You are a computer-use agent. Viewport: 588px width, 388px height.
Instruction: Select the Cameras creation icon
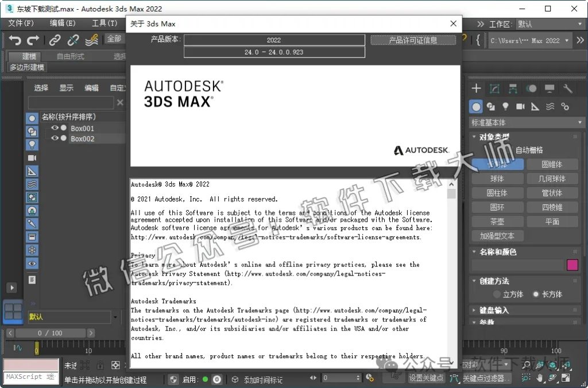click(x=520, y=106)
